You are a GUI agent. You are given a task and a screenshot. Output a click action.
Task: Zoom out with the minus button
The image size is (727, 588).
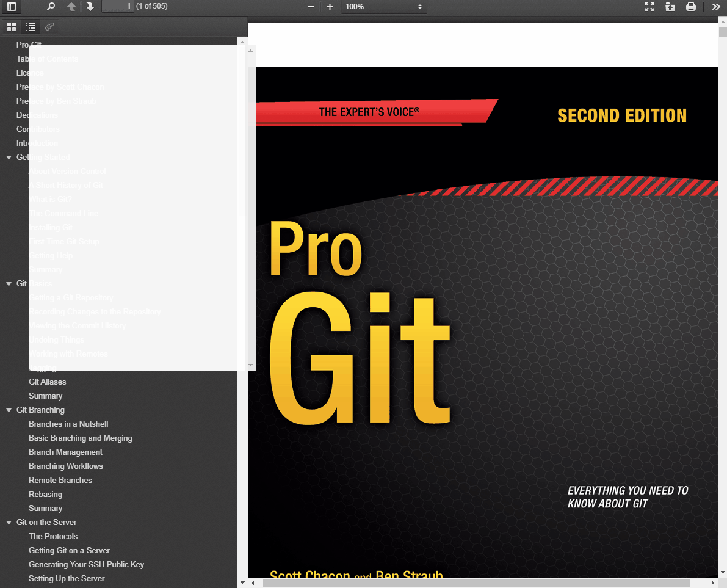coord(311,7)
